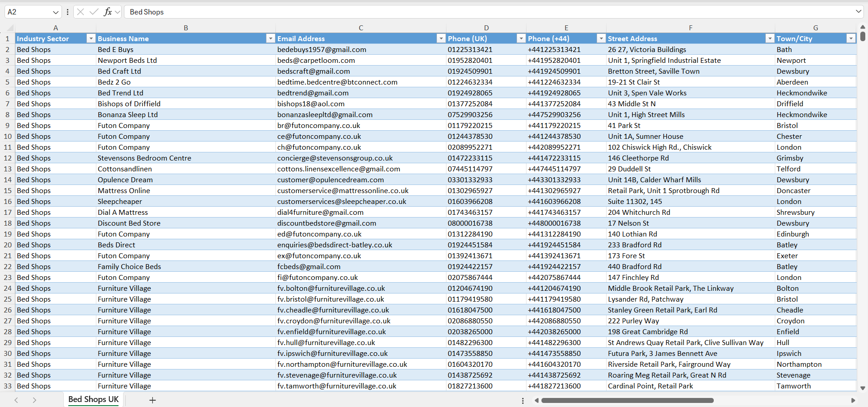Select the cell 'Family Choice Beds'
Screen dimensions: 868x407
point(186,266)
